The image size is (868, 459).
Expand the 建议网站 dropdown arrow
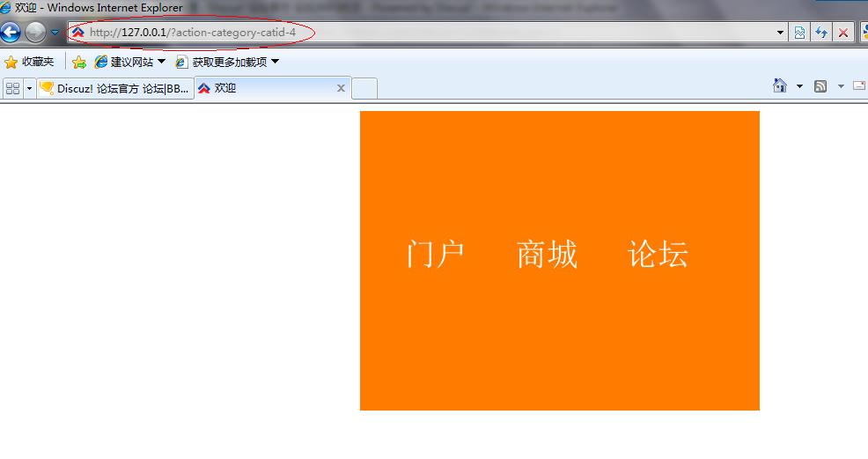pyautogui.click(x=161, y=62)
